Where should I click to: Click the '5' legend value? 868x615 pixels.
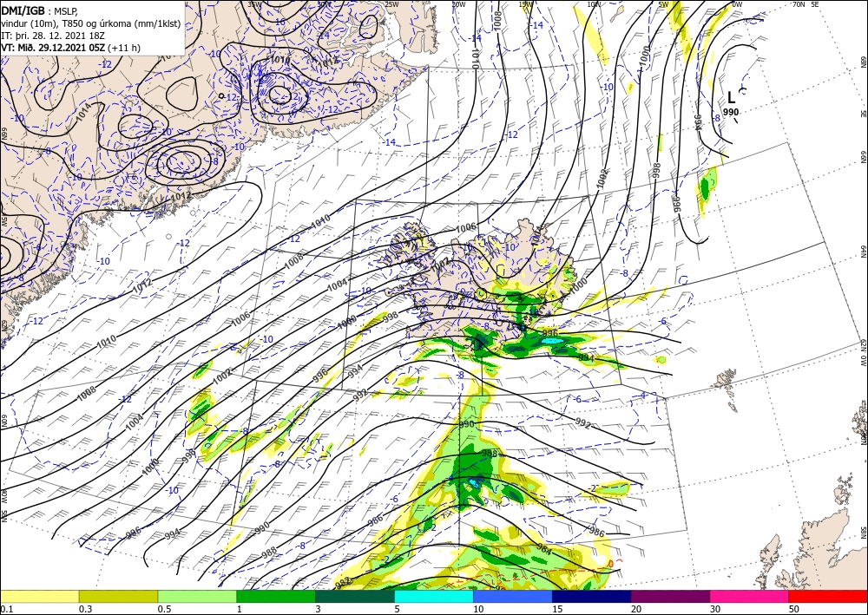398,609
